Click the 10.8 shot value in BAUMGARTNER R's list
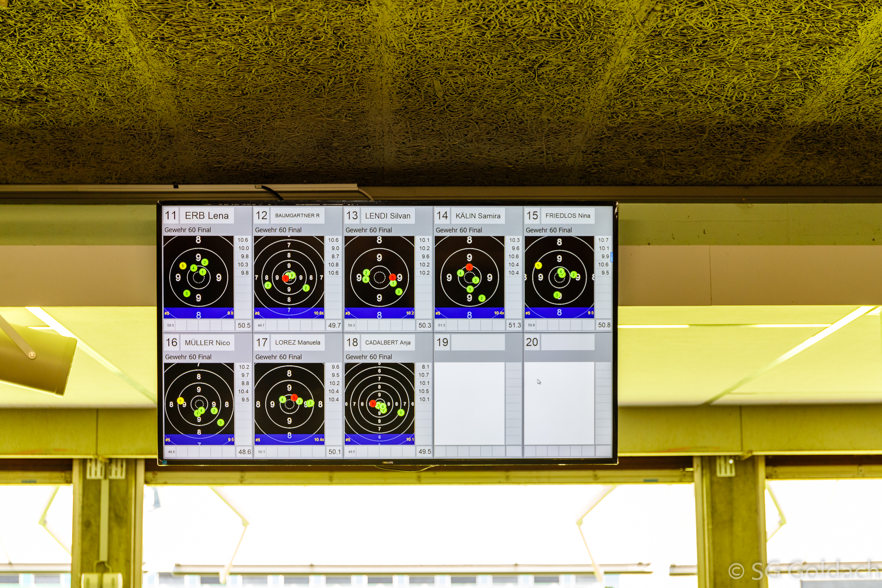 [x=333, y=265]
